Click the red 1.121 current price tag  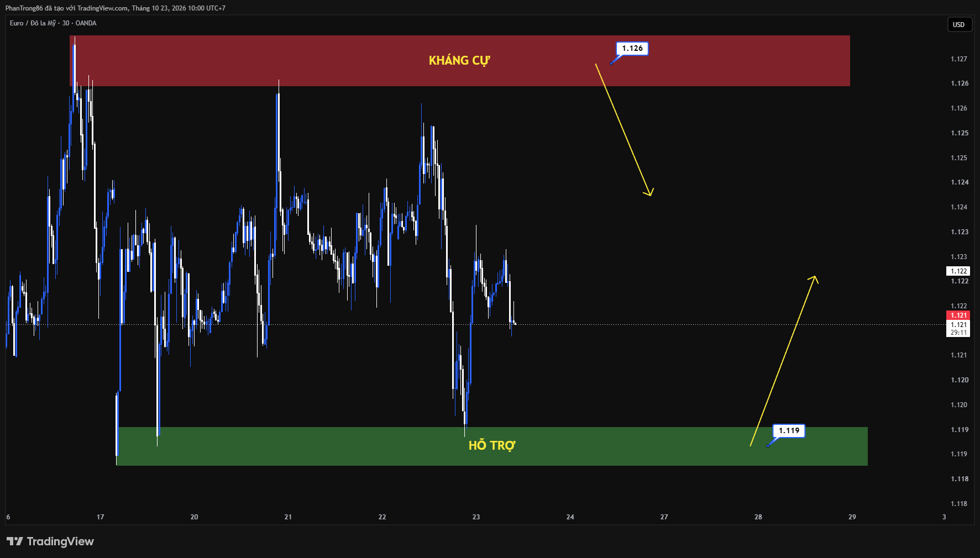point(958,315)
